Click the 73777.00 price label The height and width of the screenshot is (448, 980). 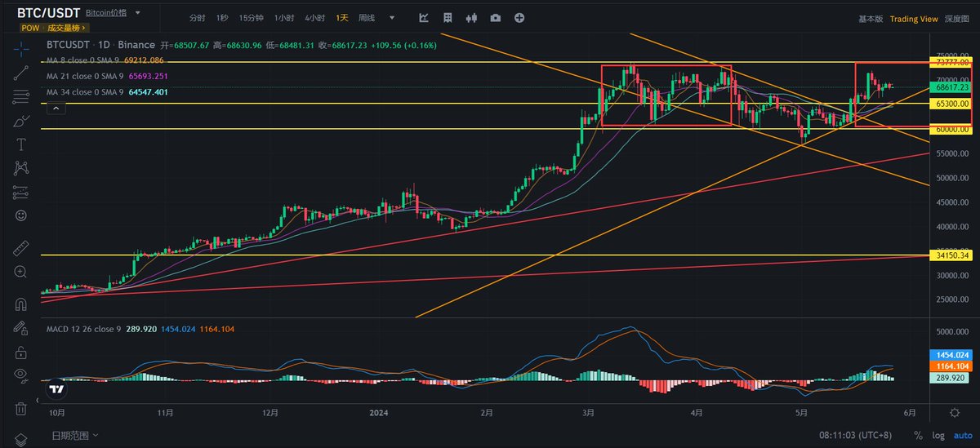point(951,62)
